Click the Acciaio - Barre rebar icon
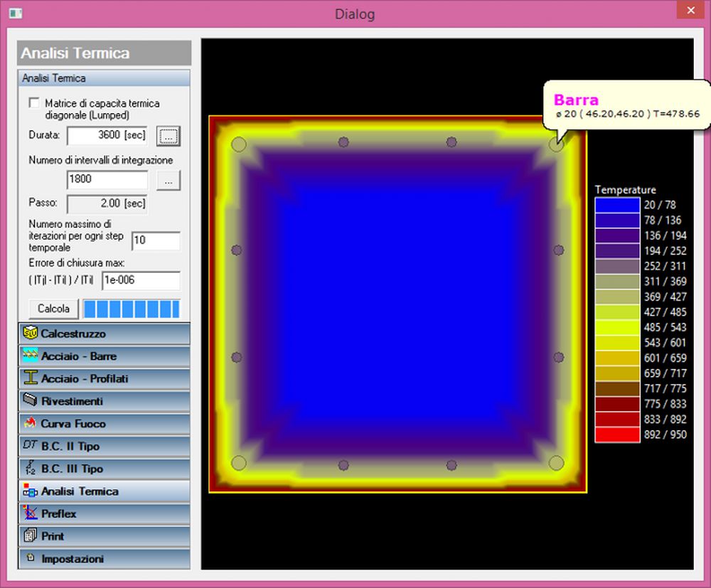This screenshot has width=711, height=588. [31, 356]
